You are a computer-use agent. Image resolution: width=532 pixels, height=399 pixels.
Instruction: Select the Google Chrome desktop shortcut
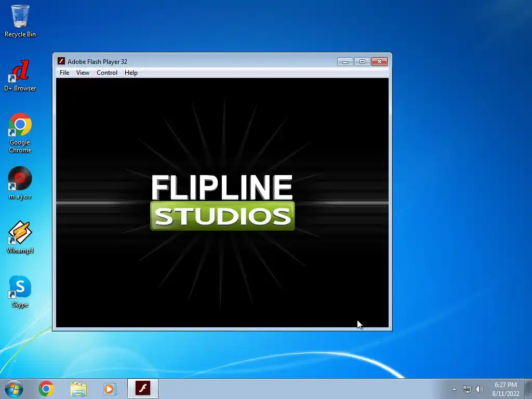pyautogui.click(x=20, y=133)
